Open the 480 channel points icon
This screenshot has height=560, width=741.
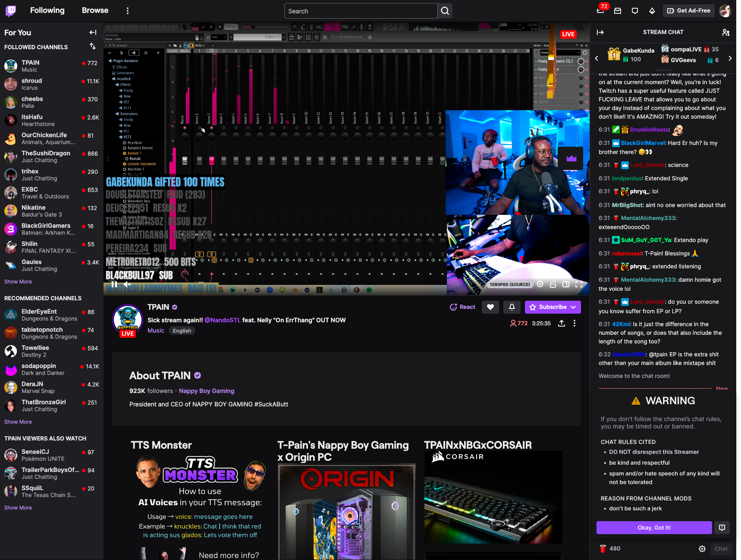(x=603, y=549)
